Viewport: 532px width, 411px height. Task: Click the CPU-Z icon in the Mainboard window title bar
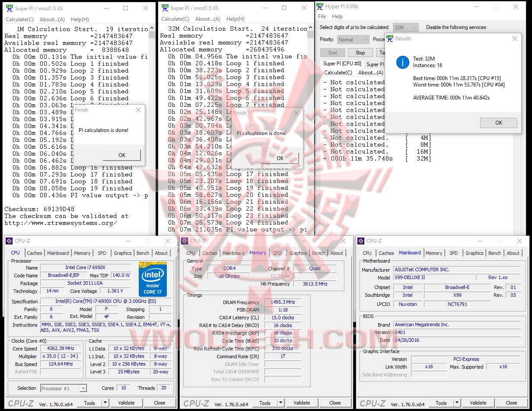[x=361, y=241]
